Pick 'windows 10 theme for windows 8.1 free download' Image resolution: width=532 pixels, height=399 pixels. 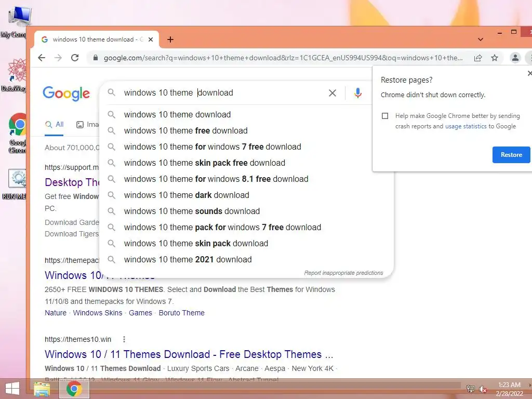point(247,179)
